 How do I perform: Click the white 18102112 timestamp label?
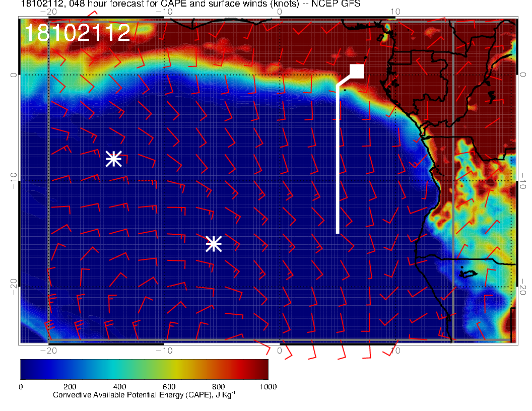[x=78, y=33]
